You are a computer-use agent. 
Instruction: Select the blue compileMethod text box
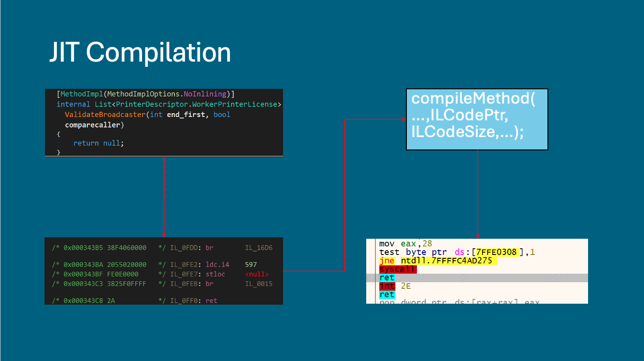pos(477,119)
